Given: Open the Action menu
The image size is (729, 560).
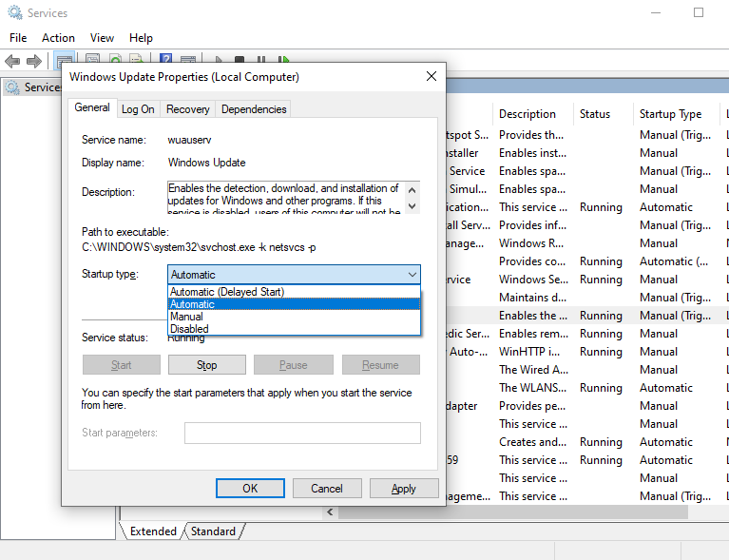Looking at the screenshot, I should click(58, 38).
